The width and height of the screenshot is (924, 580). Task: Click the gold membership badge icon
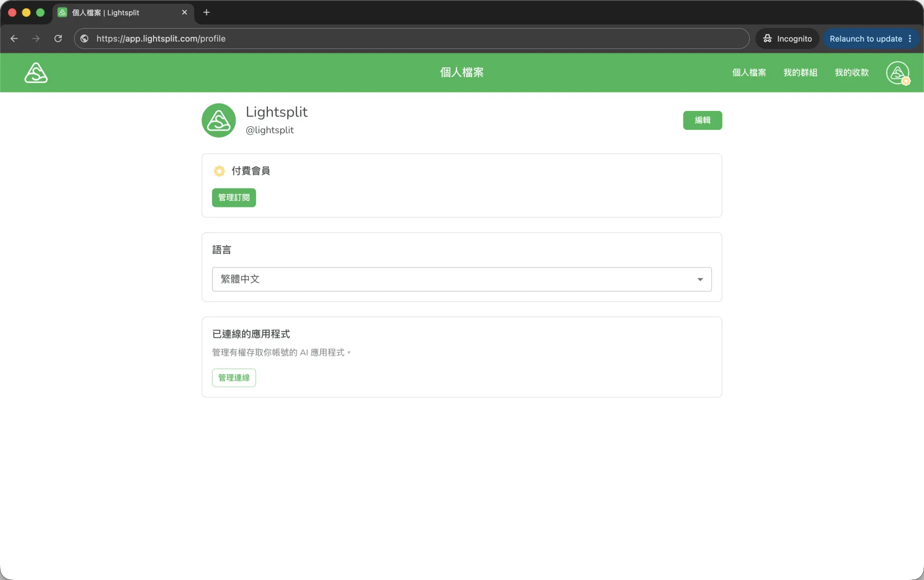click(219, 171)
